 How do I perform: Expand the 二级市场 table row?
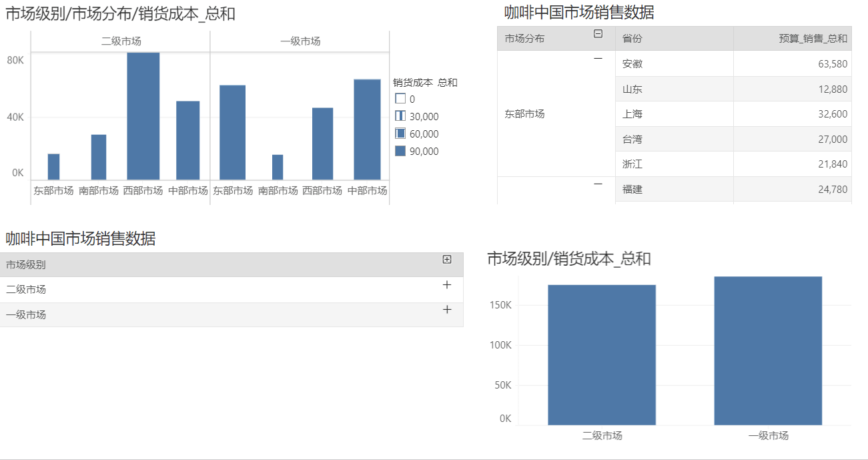click(447, 285)
